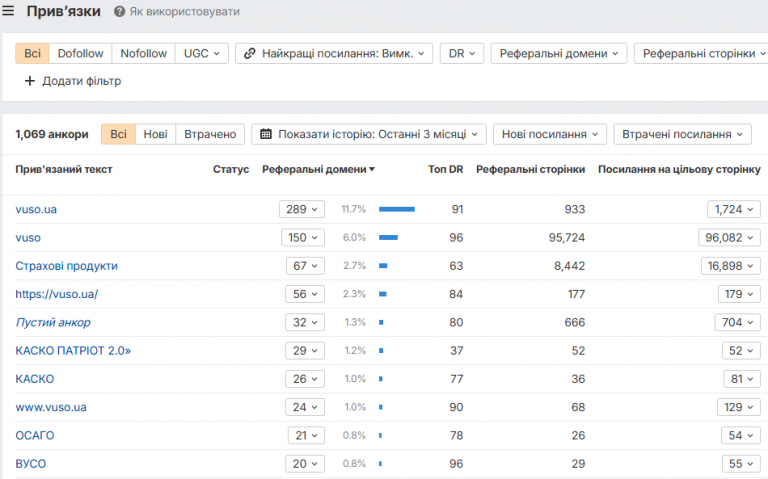
Task: Expand the 289 referring domains dropdown
Action: (302, 210)
